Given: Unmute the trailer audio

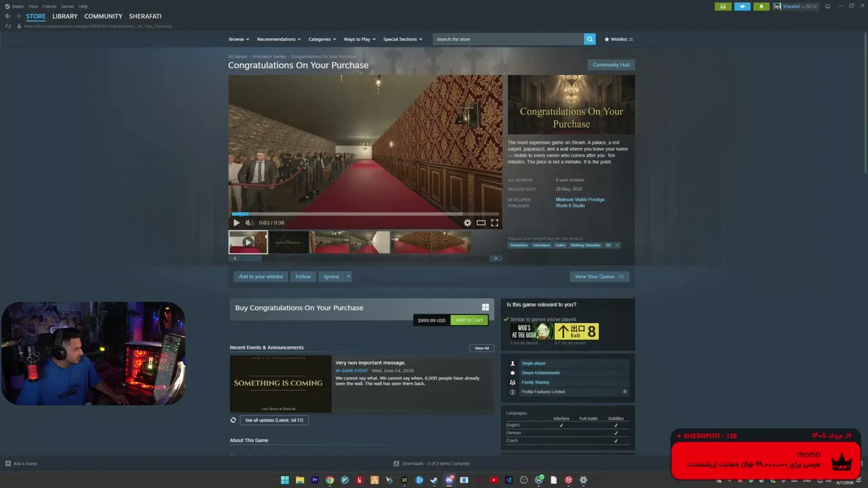Looking at the screenshot, I should (249, 222).
